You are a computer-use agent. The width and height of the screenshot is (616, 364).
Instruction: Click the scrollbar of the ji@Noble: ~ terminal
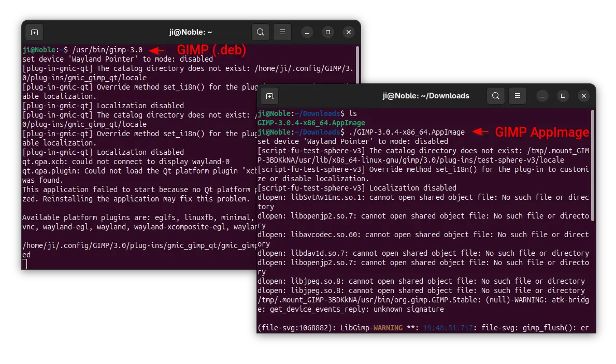tap(357, 65)
